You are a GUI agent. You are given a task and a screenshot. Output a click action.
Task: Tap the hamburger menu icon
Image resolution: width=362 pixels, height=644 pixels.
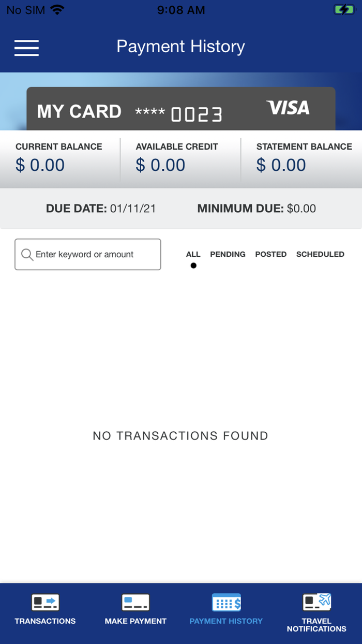tap(26, 48)
